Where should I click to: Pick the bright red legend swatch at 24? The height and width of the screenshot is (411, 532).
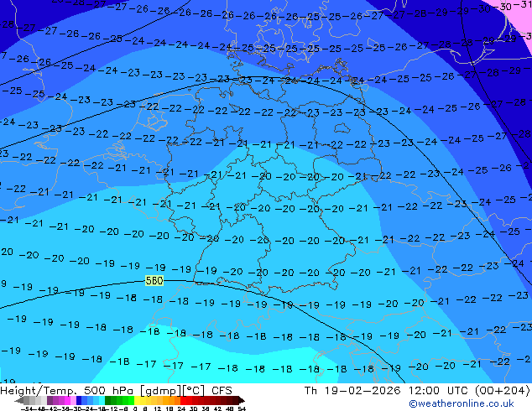[183, 400]
